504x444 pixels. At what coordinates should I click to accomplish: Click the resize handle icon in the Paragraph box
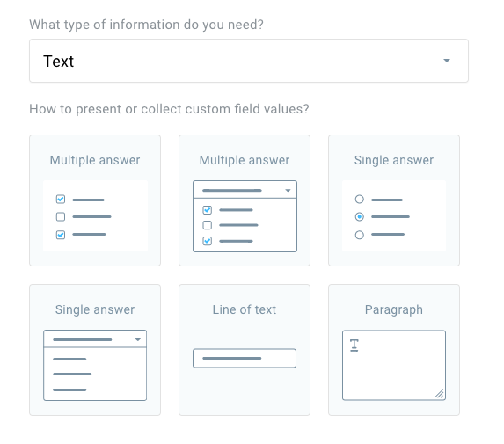439,394
